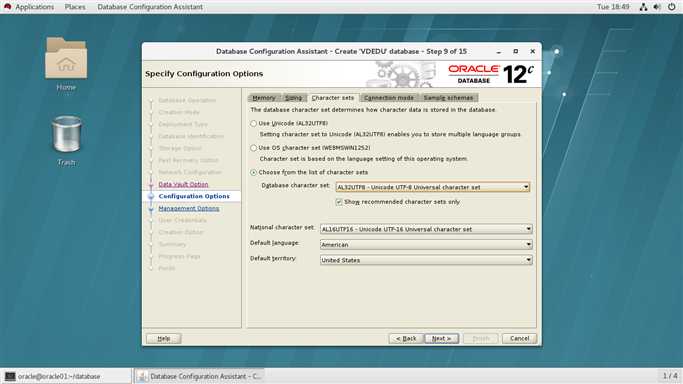Switch to the Sample schemas tab
The width and height of the screenshot is (683, 384).
pos(448,98)
